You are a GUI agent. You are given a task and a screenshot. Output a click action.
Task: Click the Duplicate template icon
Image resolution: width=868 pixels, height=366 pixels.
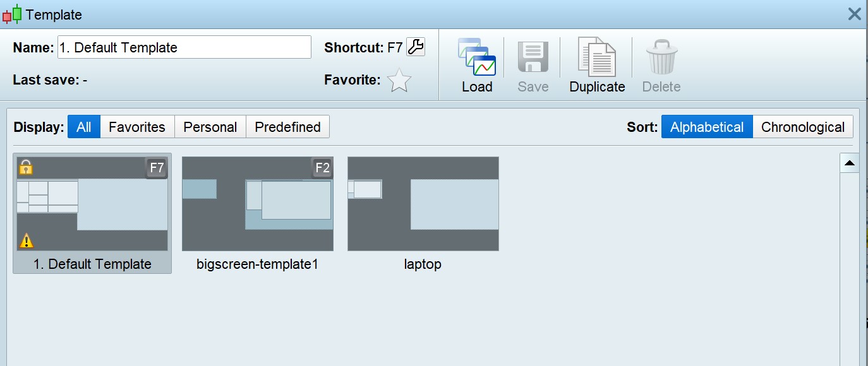[x=597, y=58]
